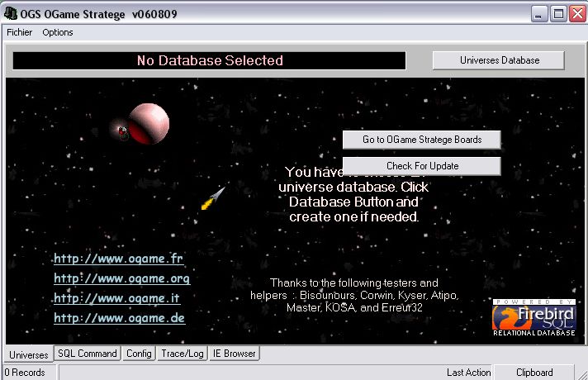Viewport: 588px width, 380px height.
Task: Click the Clipboard status bar panel
Action: click(534, 373)
